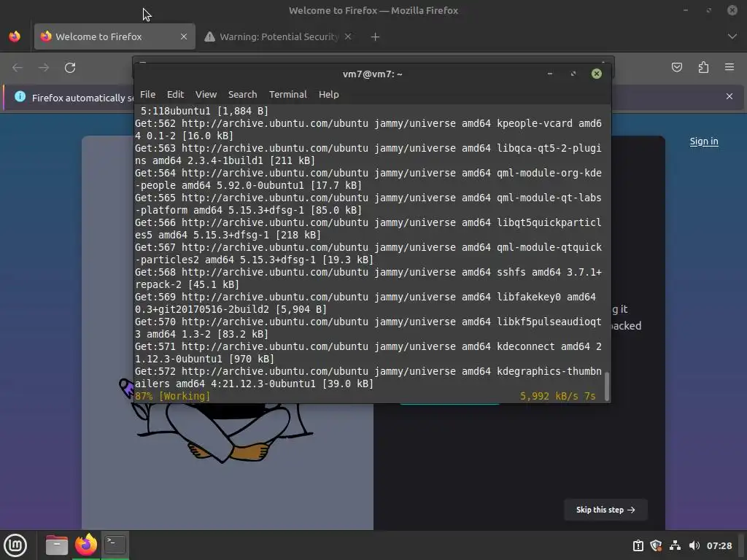Close the Welcome to Firefox tab
747x560 pixels.
pyautogui.click(x=184, y=36)
